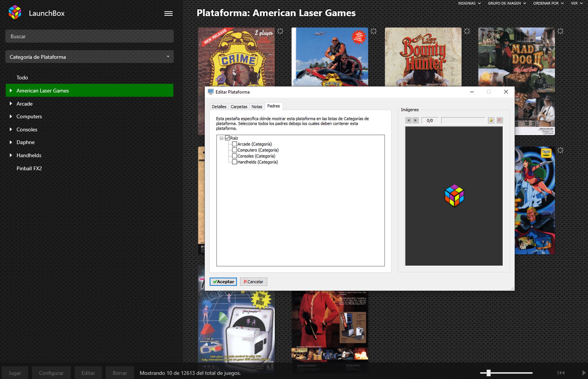
Task: Click the Borrar button
Action: [x=120, y=373]
